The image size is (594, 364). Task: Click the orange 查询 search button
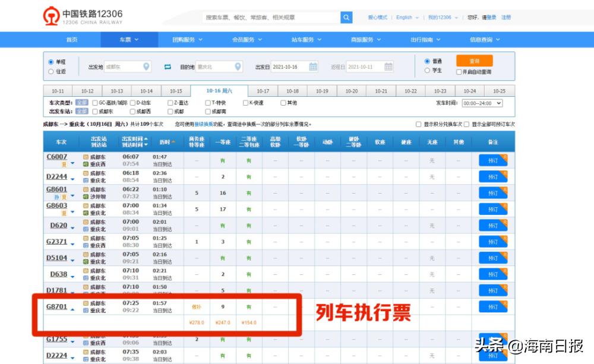[x=474, y=61]
